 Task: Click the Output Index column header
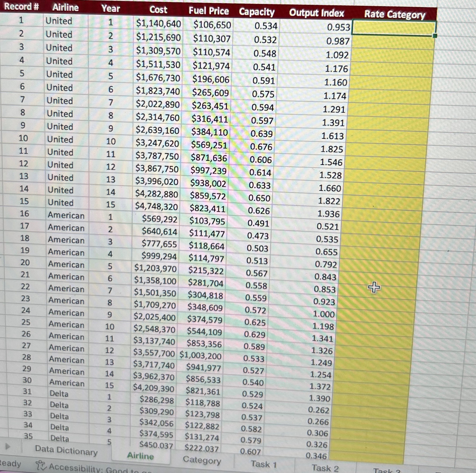(316, 13)
